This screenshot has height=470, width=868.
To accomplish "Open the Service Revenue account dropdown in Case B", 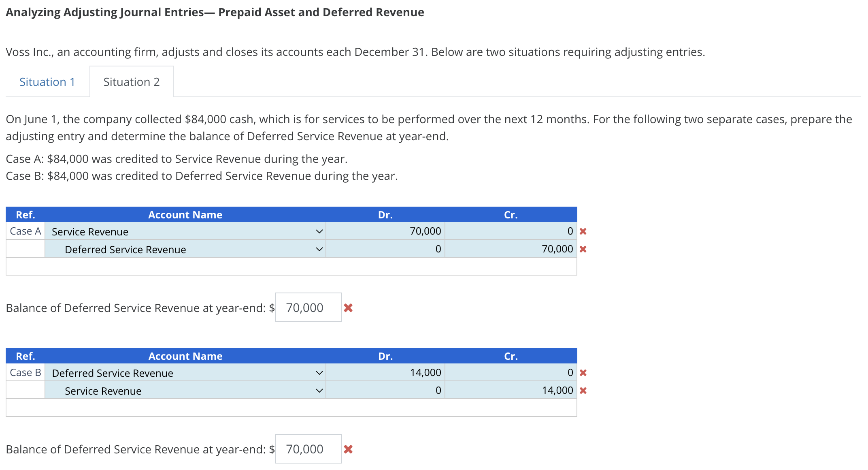I will click(319, 390).
